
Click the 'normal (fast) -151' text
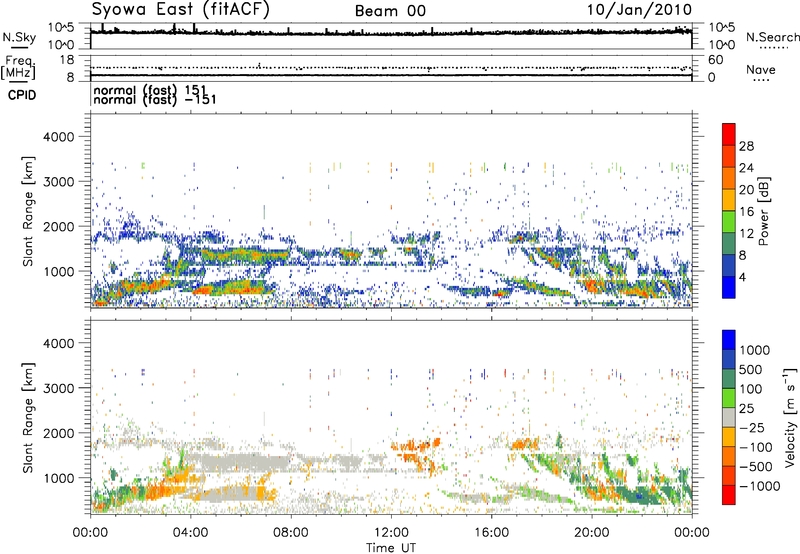click(155, 99)
